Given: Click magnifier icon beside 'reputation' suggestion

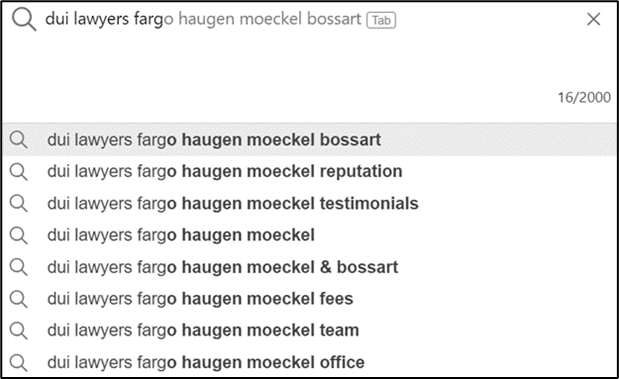Looking at the screenshot, I should [19, 172].
